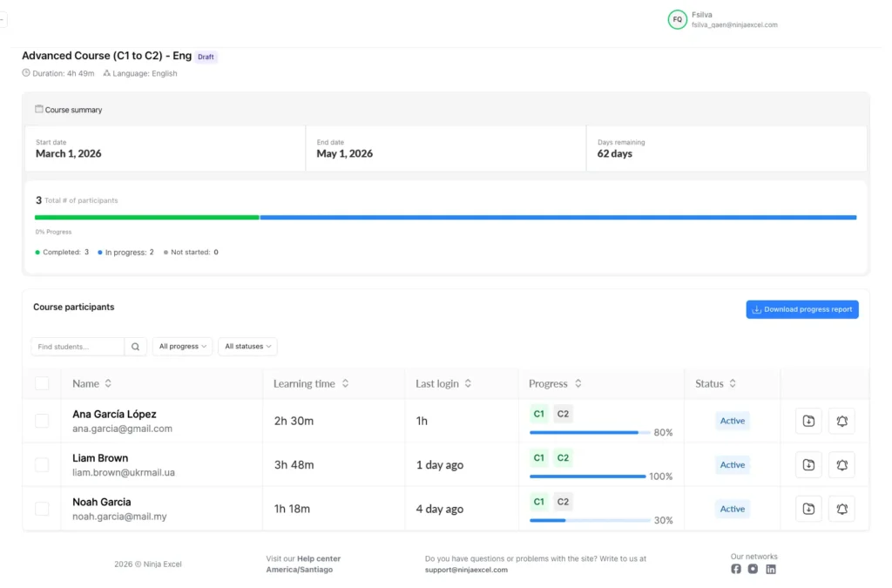Click the download icon in Noah Garcia's row
Screen dimensions: 892x588
[x=808, y=508]
